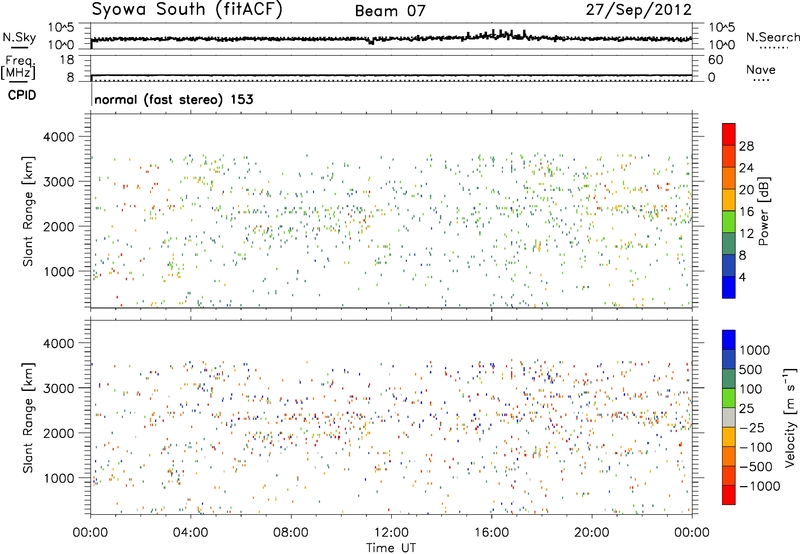Click the '08:00' time tick label

click(291, 533)
